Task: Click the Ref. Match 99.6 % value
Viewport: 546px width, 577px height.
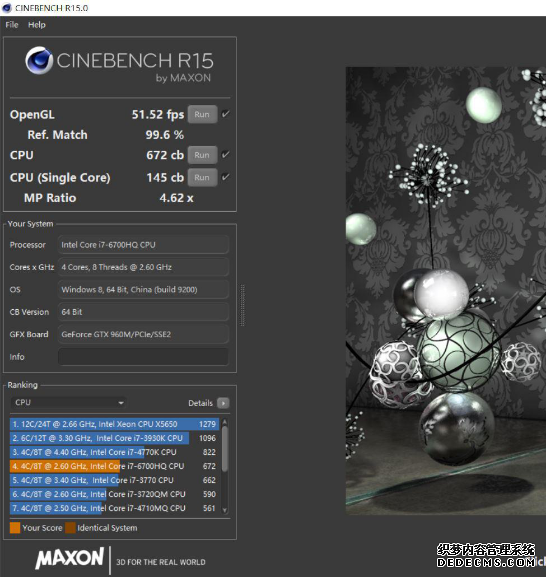Action: tap(164, 135)
